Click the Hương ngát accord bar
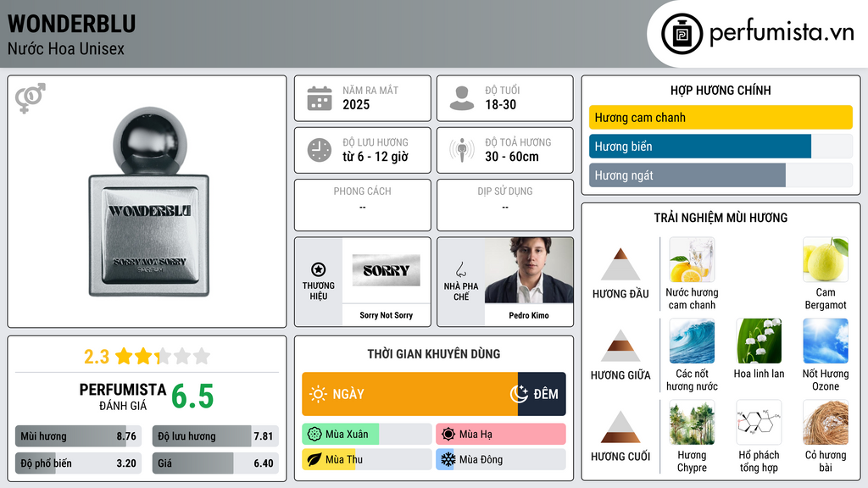 click(x=721, y=175)
